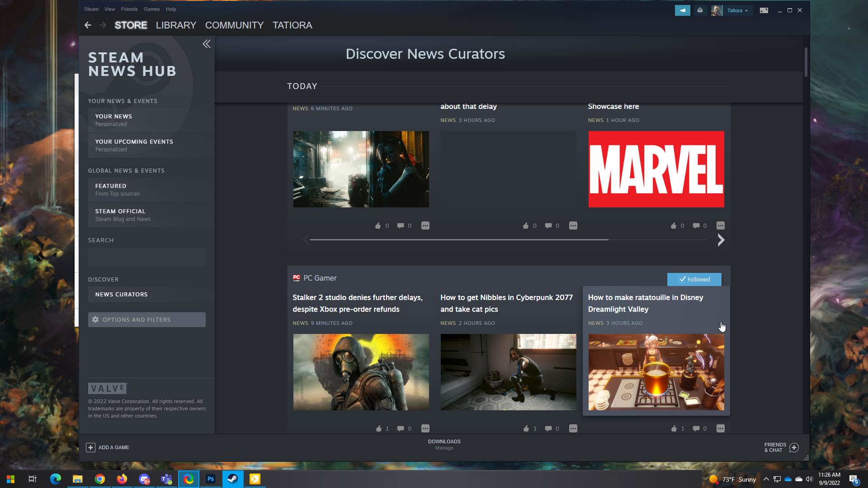Click the Add a Game plus icon
Image resolution: width=868 pixels, height=488 pixels.
point(90,447)
